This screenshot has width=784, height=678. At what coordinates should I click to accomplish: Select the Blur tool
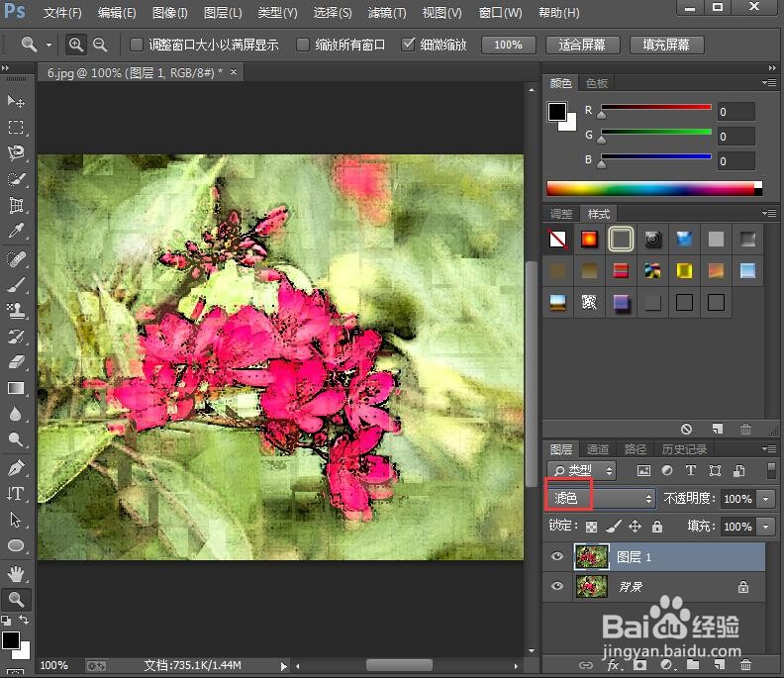[16, 414]
